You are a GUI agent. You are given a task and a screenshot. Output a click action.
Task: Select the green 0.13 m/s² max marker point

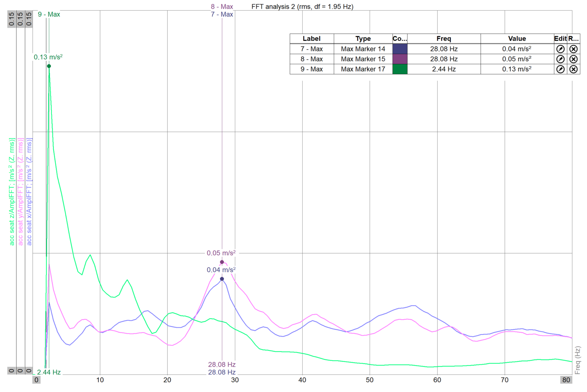click(49, 66)
